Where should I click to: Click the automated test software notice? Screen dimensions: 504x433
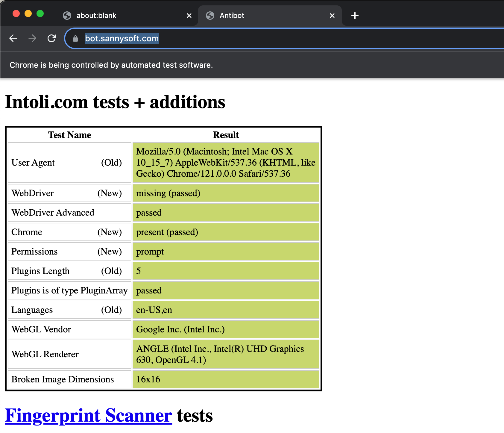pos(111,65)
